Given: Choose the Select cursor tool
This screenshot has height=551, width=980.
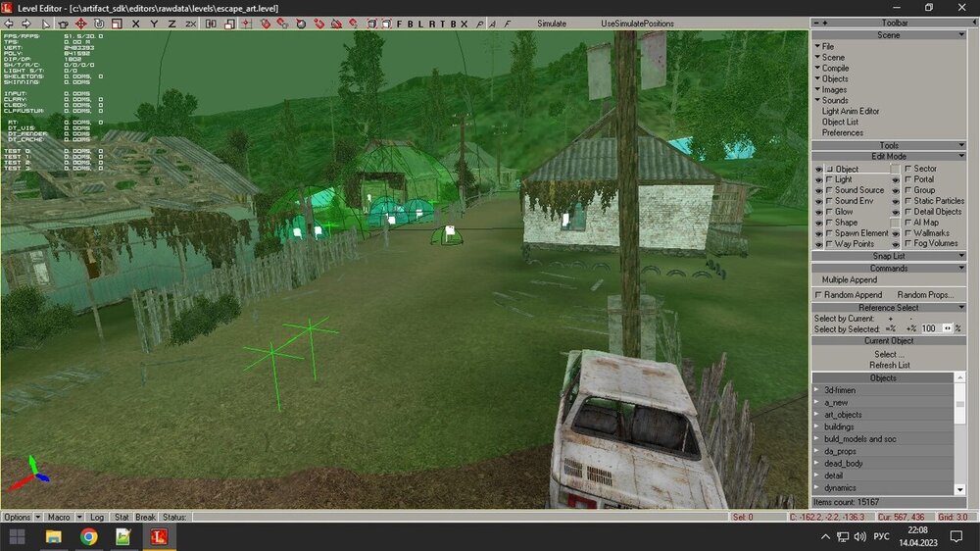Looking at the screenshot, I should click(x=46, y=24).
